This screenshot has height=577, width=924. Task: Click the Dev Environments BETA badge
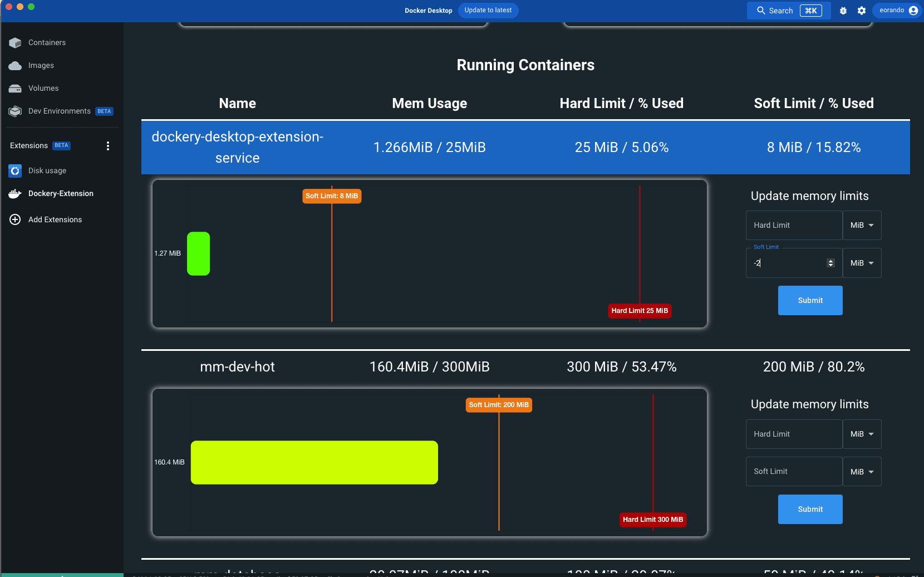(104, 111)
